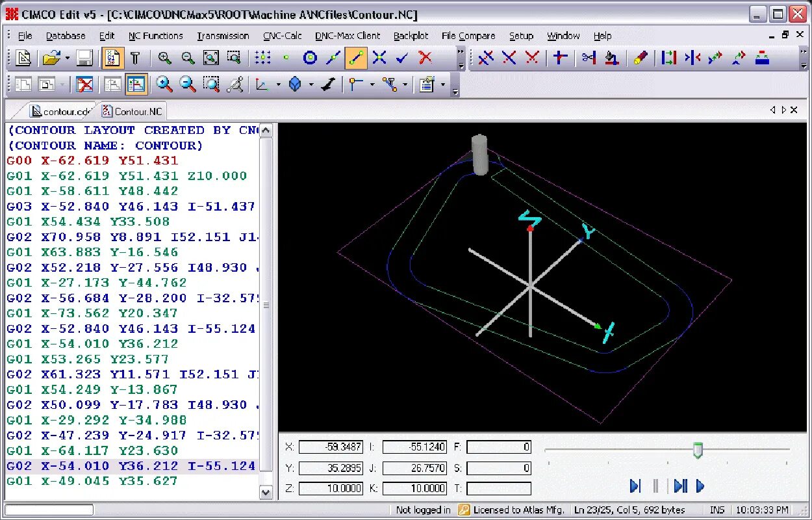Toggle snap to grid points
812x520 pixels.
pyautogui.click(x=262, y=58)
